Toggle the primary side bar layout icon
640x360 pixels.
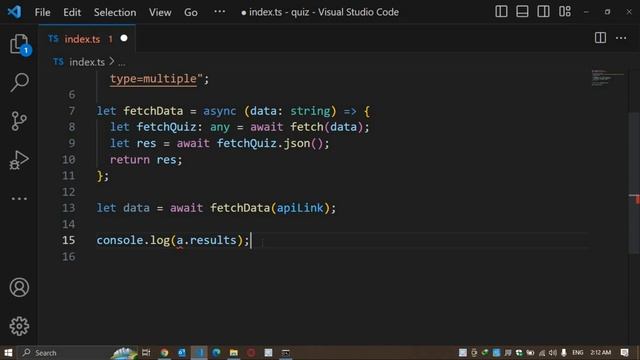click(x=501, y=11)
